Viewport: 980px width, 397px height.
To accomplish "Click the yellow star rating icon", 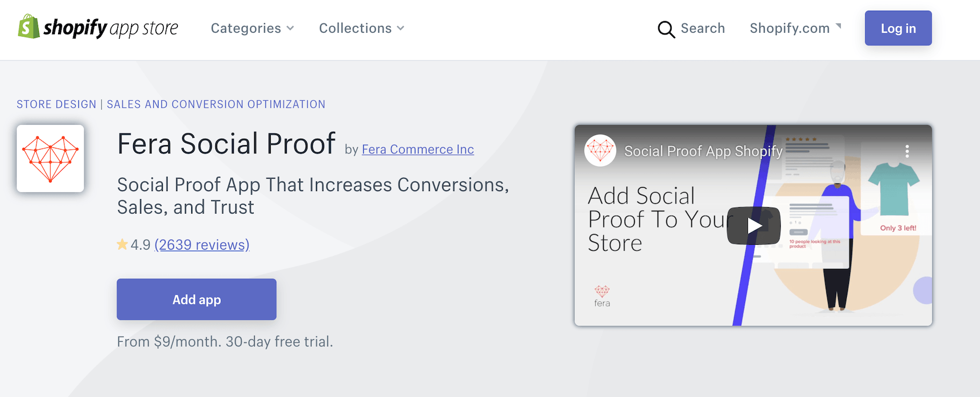I will click(122, 245).
